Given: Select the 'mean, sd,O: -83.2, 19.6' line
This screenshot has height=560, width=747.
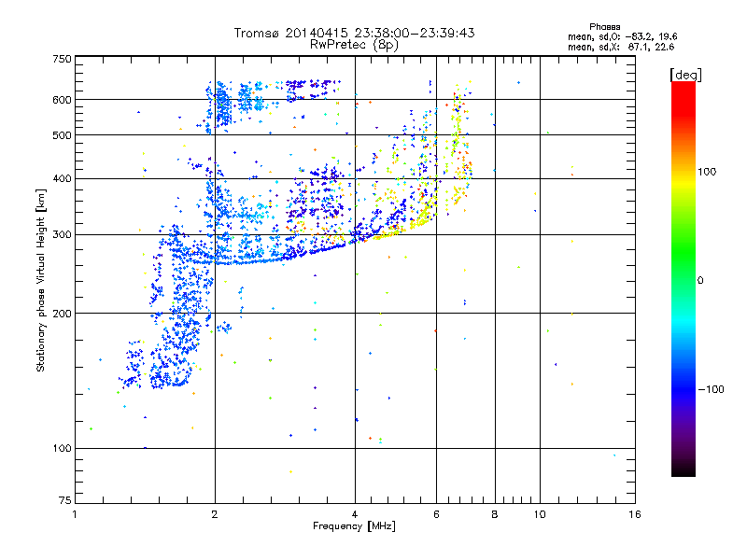Looking at the screenshot, I should tap(622, 36).
